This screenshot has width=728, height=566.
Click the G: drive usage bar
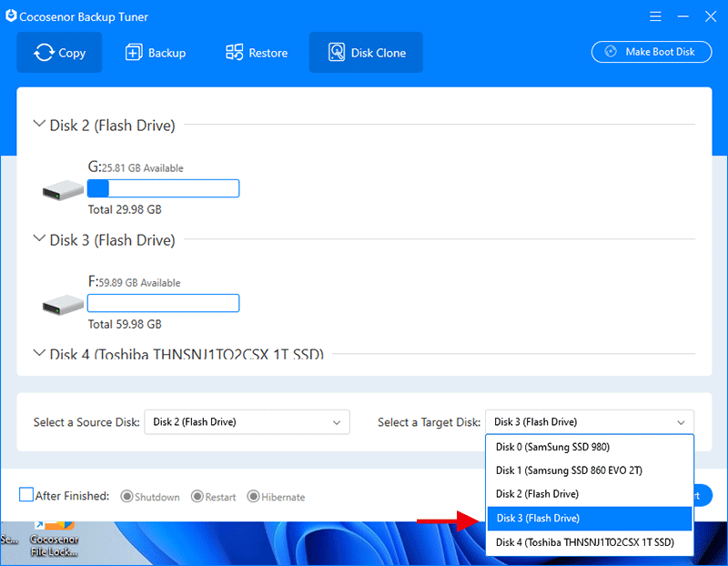(x=164, y=188)
